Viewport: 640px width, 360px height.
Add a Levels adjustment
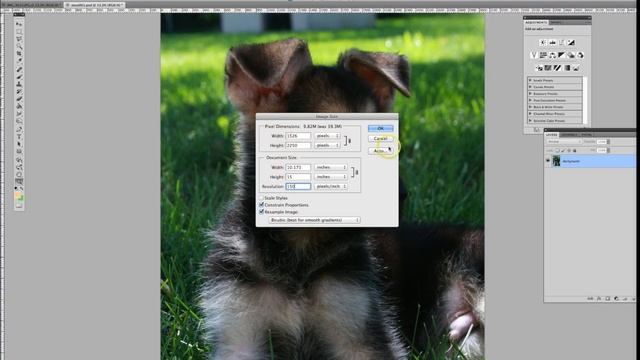552,43
